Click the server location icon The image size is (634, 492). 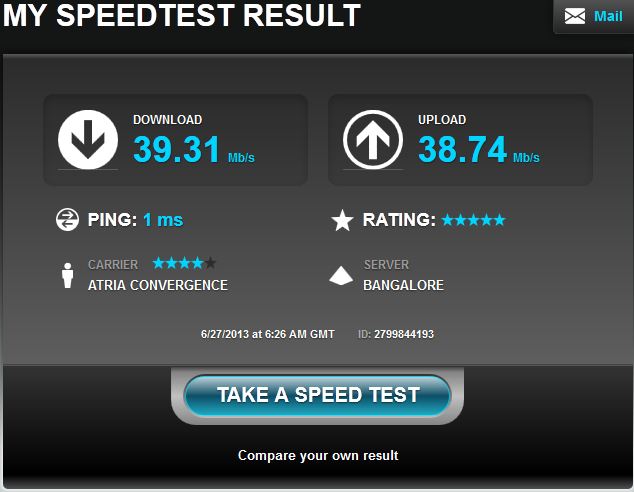tap(341, 275)
